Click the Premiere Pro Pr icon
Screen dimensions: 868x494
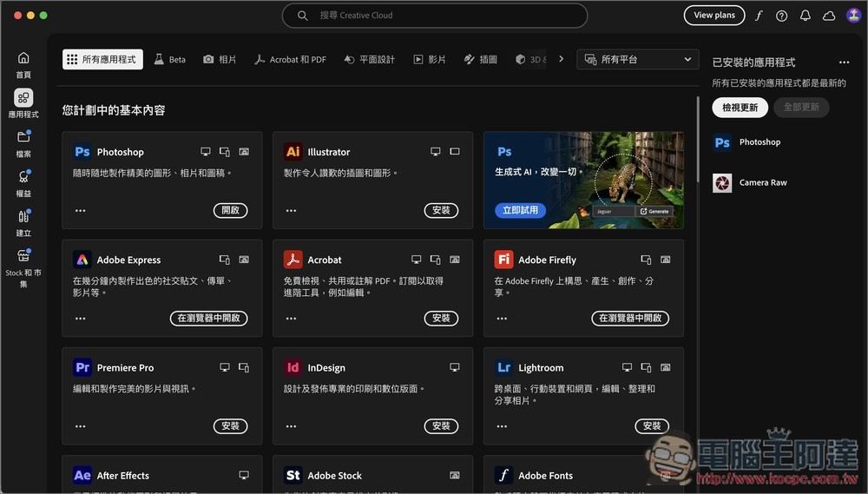tap(82, 368)
